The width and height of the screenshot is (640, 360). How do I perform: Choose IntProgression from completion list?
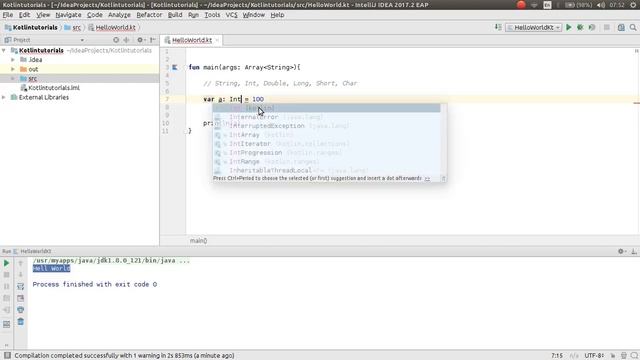(x=327, y=153)
